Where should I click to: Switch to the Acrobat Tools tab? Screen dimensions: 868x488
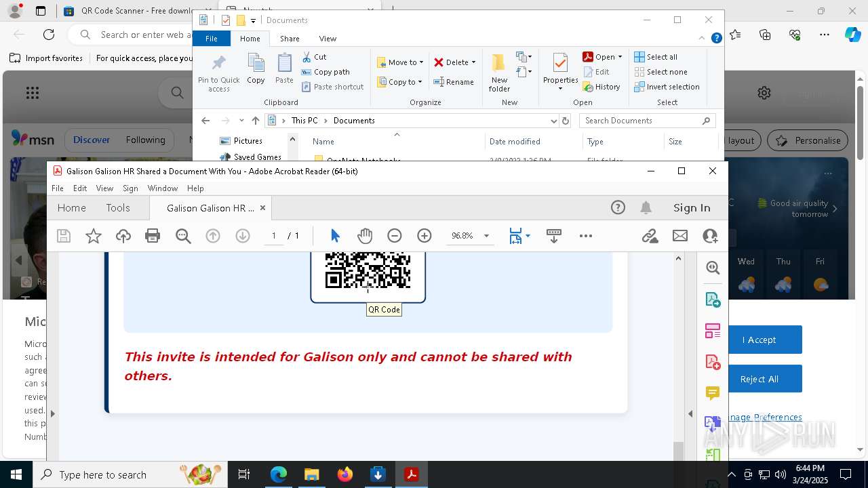[118, 208]
